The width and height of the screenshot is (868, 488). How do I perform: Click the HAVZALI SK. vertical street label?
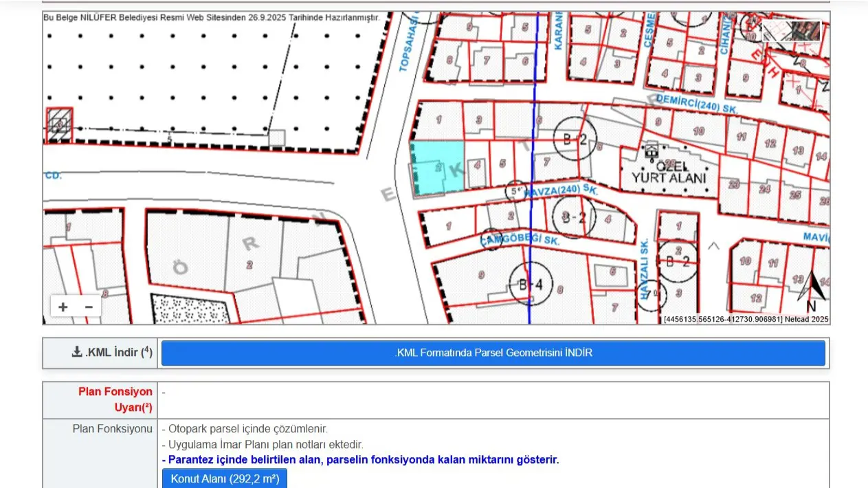pyautogui.click(x=645, y=269)
